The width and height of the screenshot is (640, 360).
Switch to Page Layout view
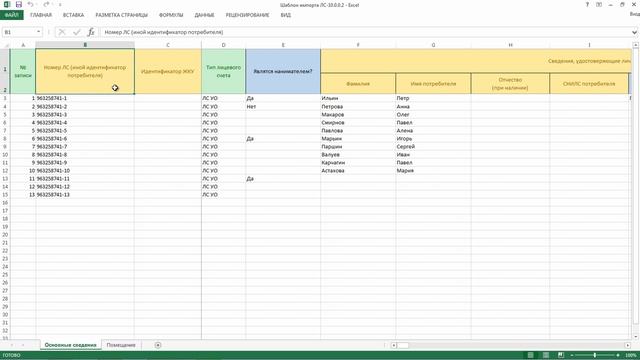546,355
